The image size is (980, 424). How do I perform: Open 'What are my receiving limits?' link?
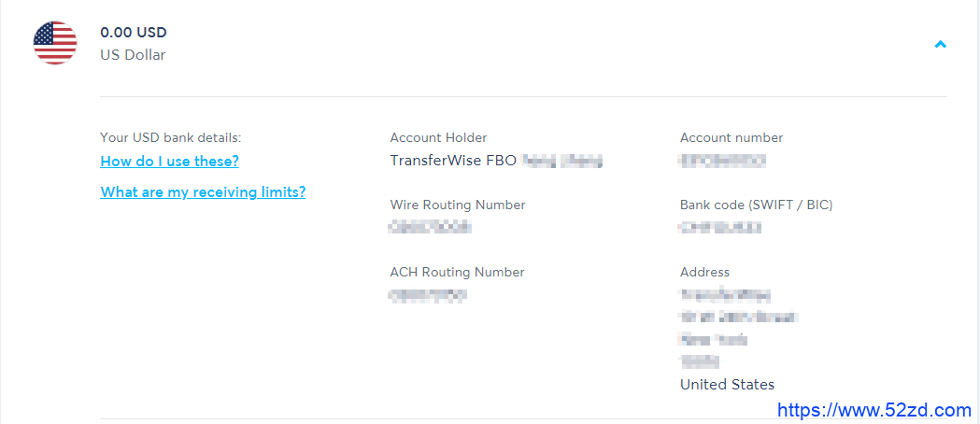[203, 191]
